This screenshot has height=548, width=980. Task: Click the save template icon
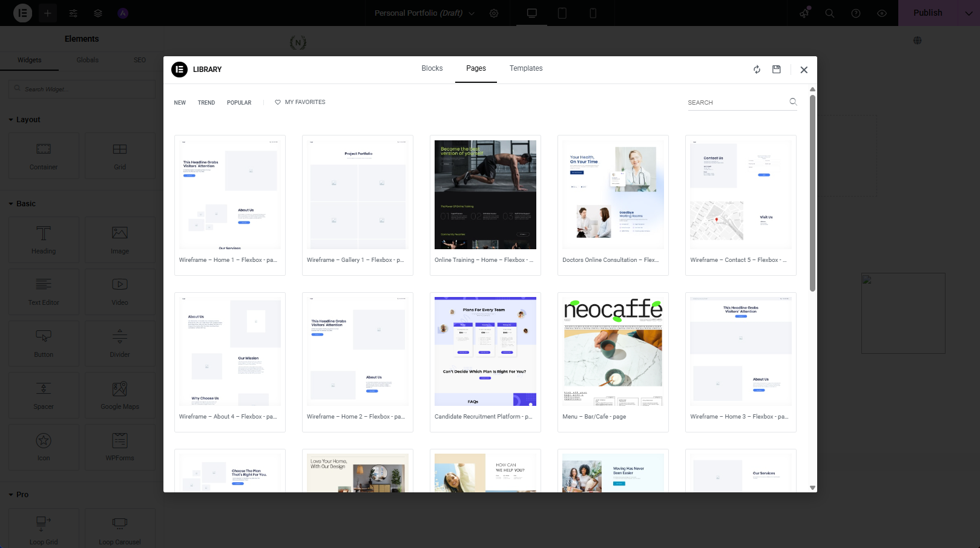coord(777,70)
